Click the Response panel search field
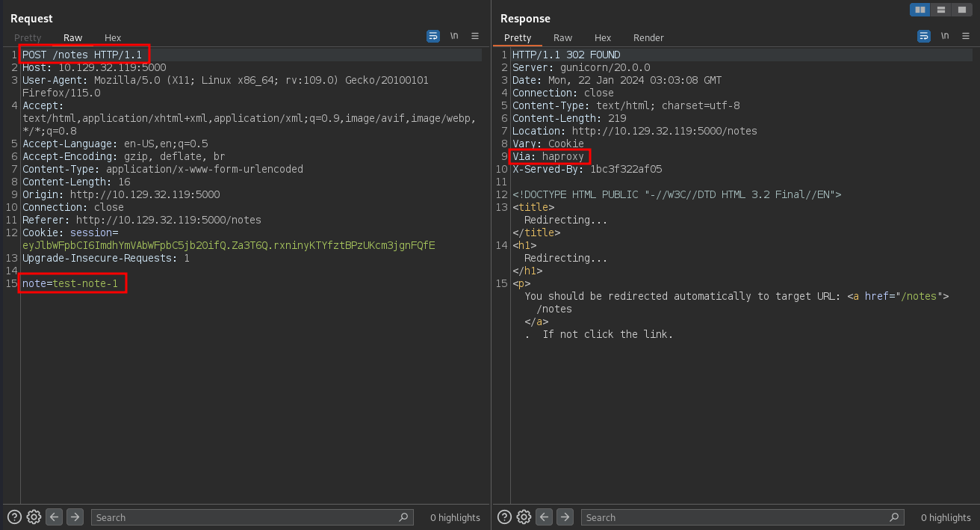 click(x=742, y=517)
